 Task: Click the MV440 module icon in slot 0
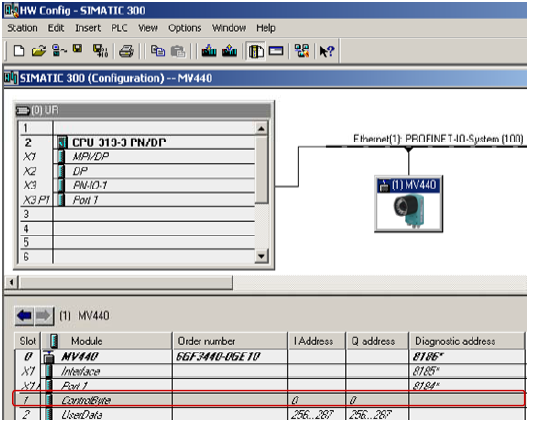(49, 357)
